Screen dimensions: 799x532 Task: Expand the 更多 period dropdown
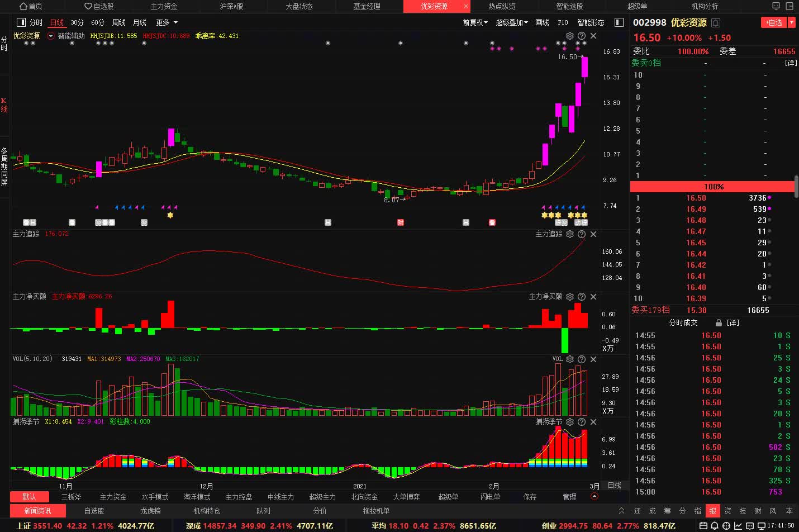tap(167, 22)
